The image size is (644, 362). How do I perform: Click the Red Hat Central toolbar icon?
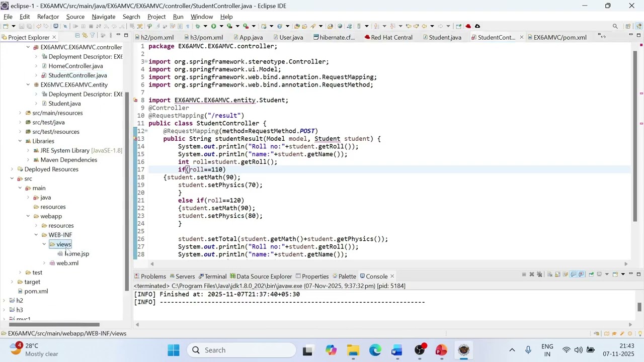coord(468,26)
